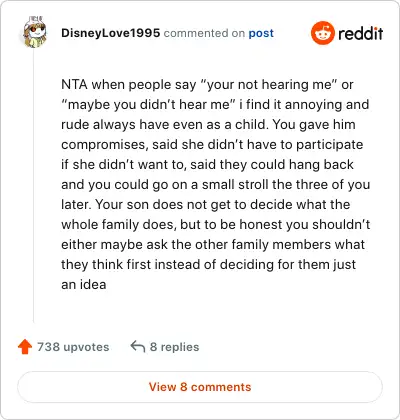The image size is (400, 420).
Task: Upvote using the orange arrow icon
Action: (x=25, y=347)
